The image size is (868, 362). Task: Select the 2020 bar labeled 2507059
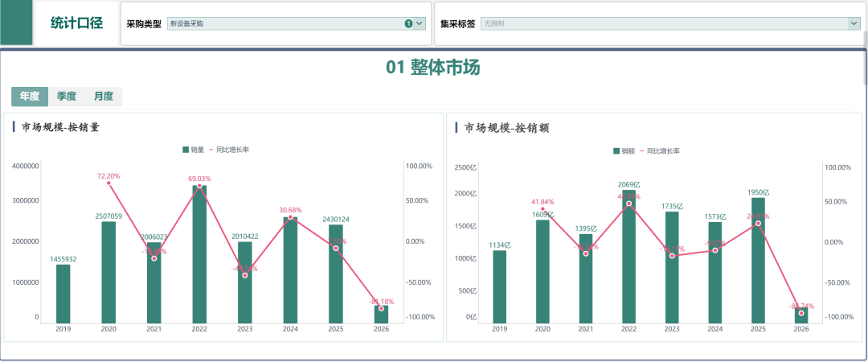(108, 272)
